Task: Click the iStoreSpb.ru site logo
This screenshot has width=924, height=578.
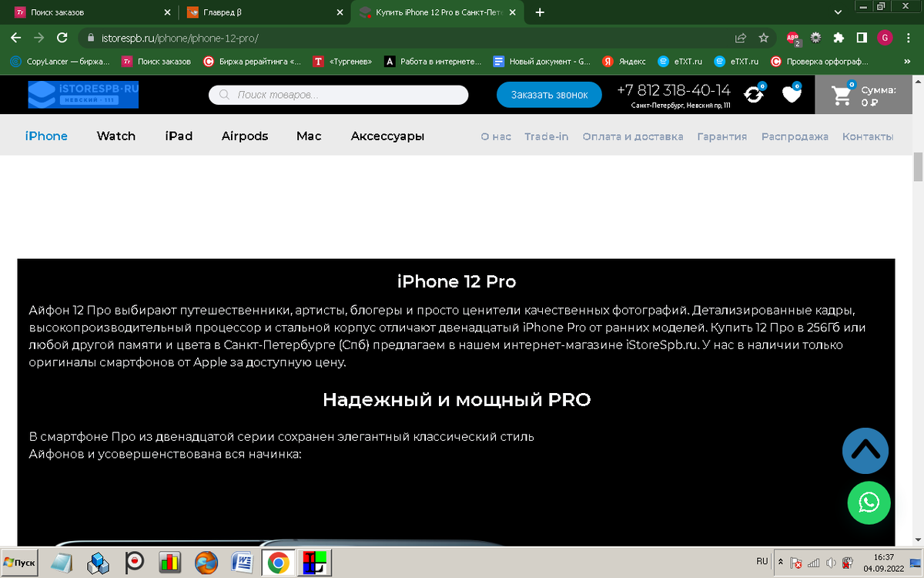Action: pyautogui.click(x=83, y=94)
